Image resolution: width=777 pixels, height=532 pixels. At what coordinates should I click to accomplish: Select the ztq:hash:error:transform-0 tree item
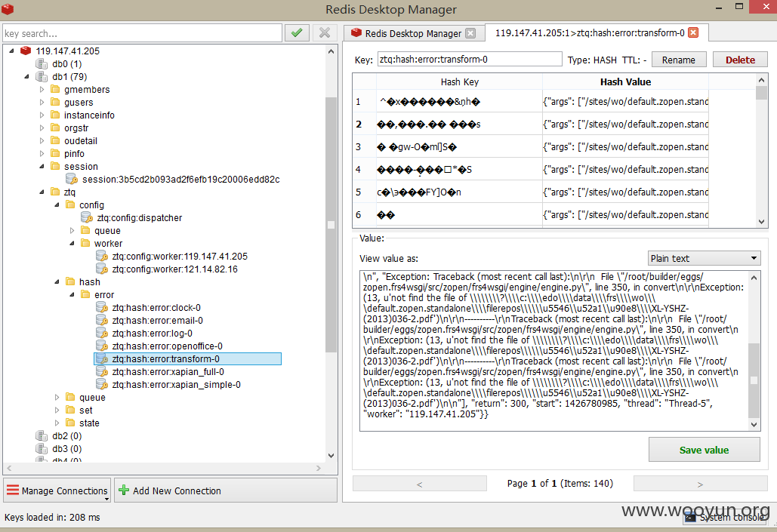[188, 358]
